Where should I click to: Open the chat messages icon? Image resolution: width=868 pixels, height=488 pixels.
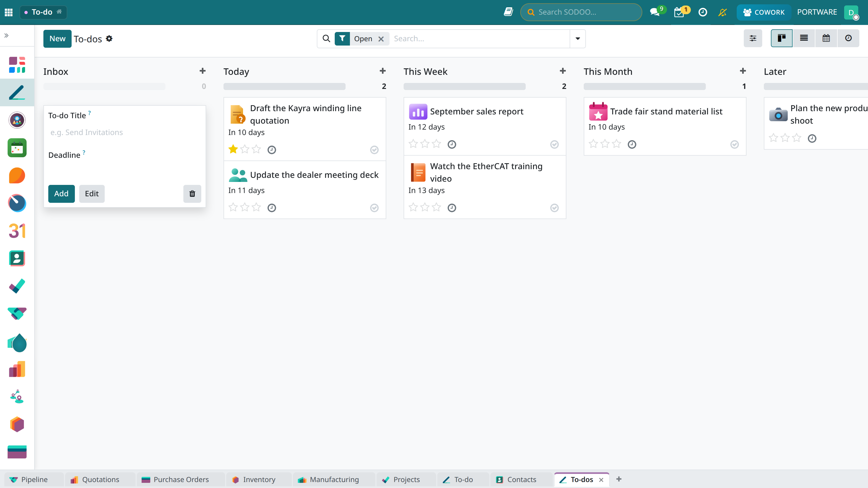655,12
